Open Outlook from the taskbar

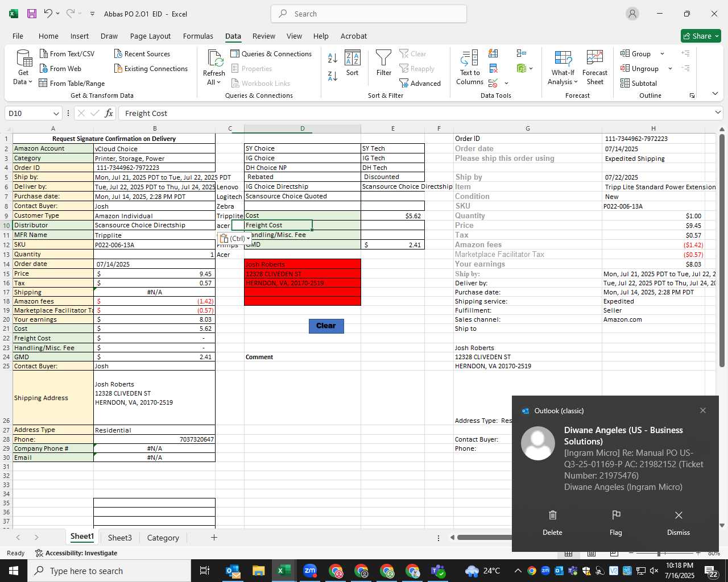233,571
